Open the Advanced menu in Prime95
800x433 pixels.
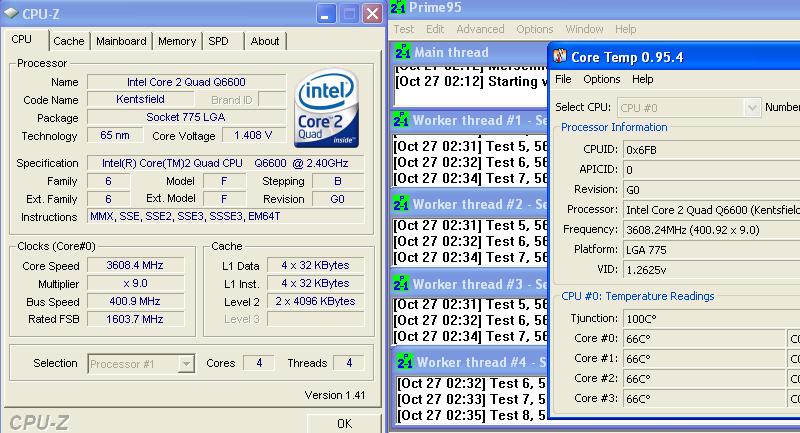tap(480, 29)
